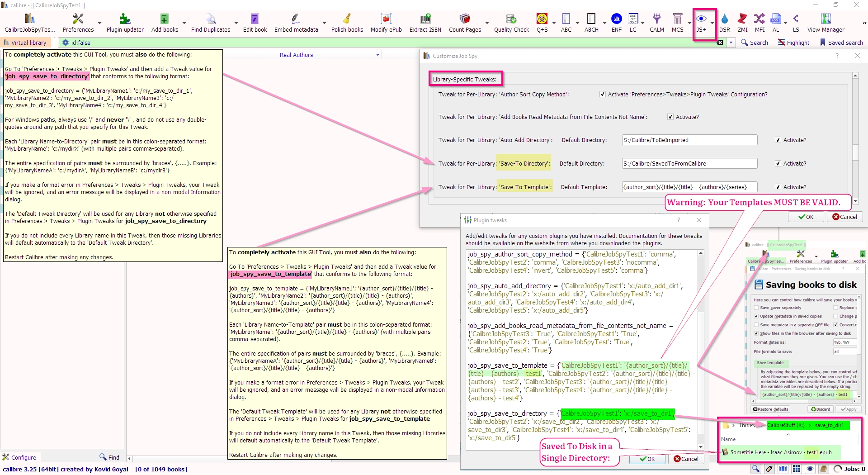Viewport: 868px width, 475px height.
Task: Click Cancel in Plugin tweaks dialog
Action: (686, 459)
